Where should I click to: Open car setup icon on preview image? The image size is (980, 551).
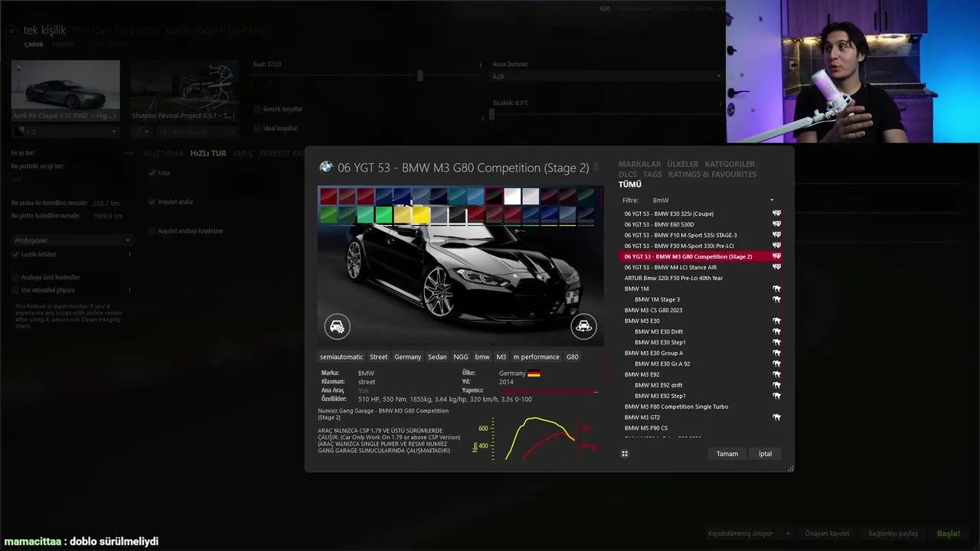coord(337,326)
